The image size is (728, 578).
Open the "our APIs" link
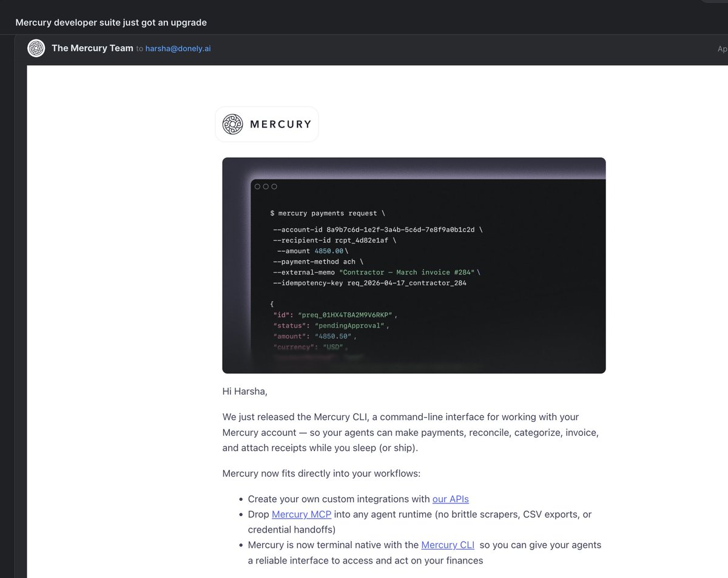tap(450, 499)
